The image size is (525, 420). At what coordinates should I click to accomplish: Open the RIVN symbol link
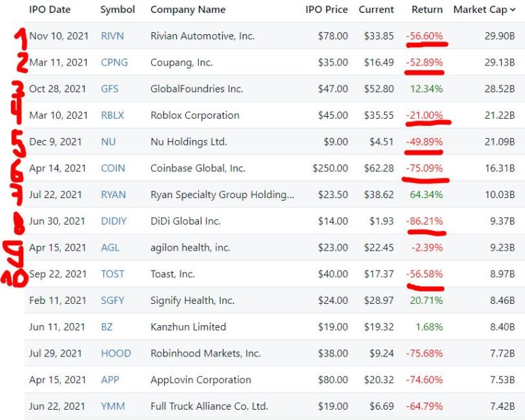click(x=111, y=36)
